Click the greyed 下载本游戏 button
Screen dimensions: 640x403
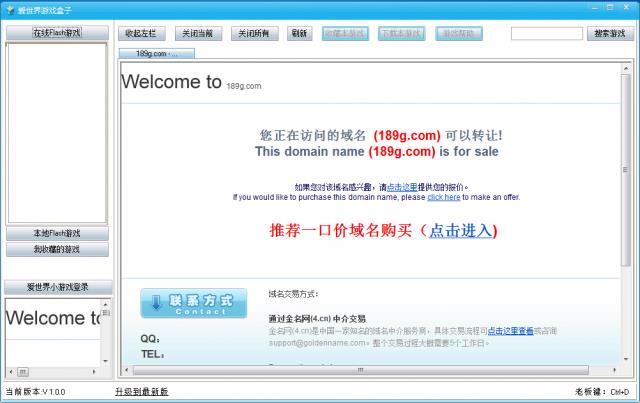(x=402, y=33)
